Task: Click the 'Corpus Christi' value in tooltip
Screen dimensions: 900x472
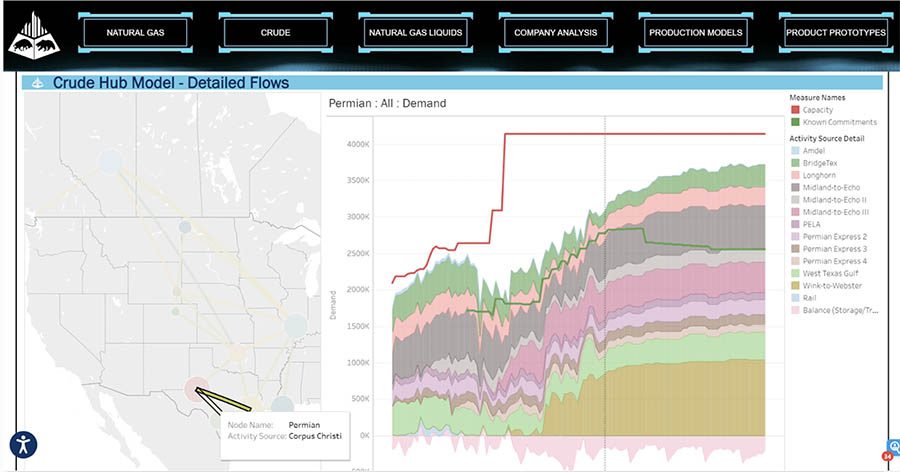Action: pyautogui.click(x=315, y=436)
